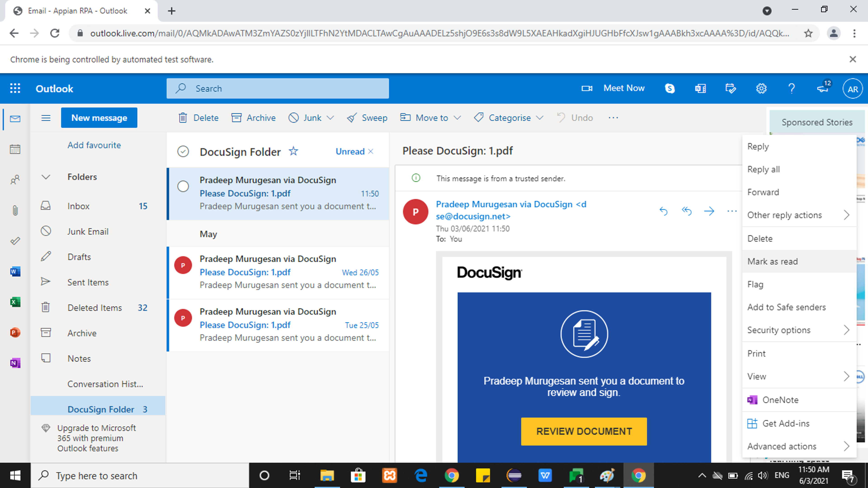868x488 pixels.
Task: Click the Meet Now video icon
Action: point(587,88)
